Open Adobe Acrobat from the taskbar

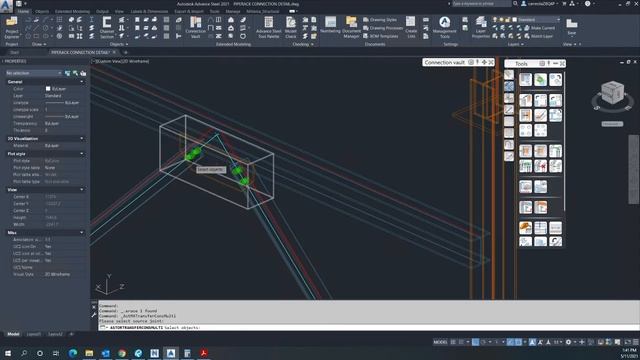(x=204, y=353)
